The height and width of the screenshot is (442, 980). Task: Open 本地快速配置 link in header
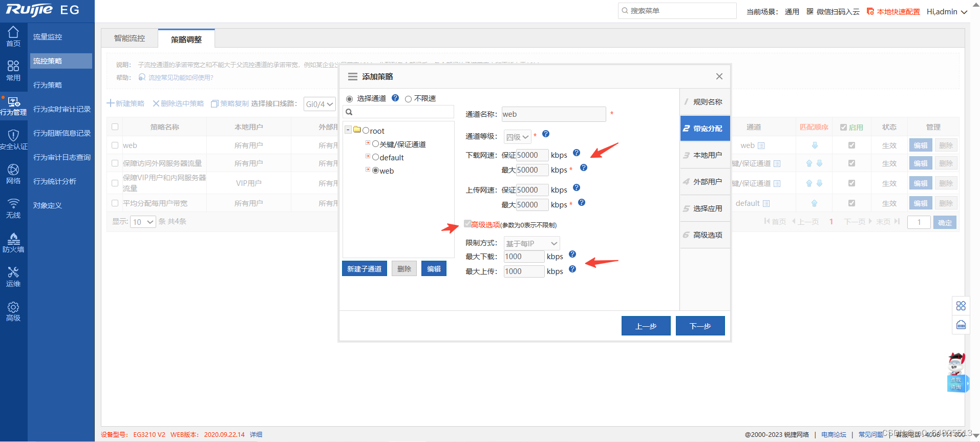pos(893,11)
